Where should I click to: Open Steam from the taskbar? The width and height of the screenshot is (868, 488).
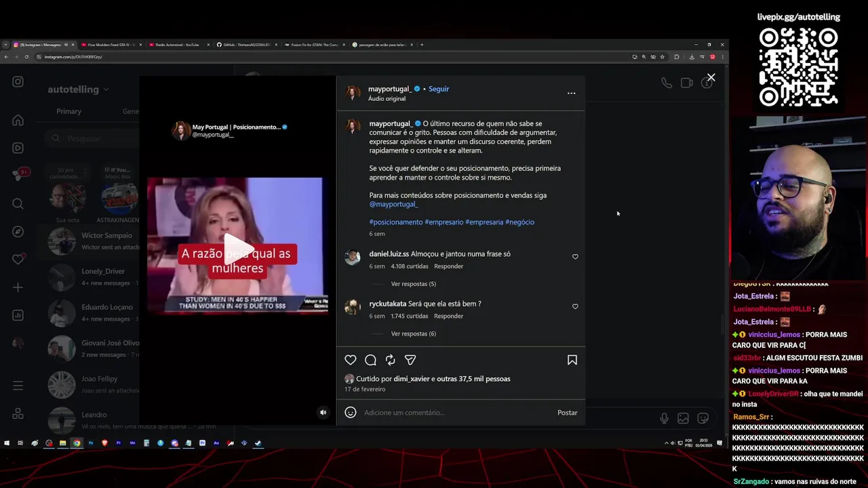pyautogui.click(x=258, y=443)
